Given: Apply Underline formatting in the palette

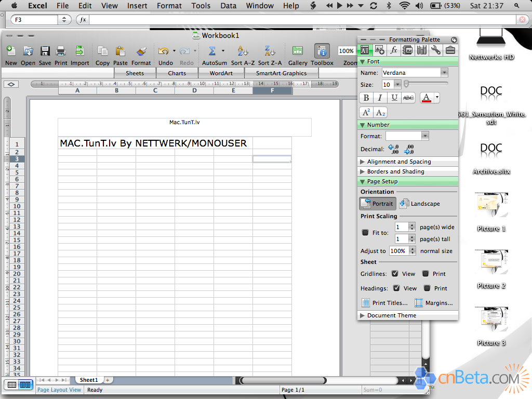Looking at the screenshot, I should pyautogui.click(x=394, y=98).
